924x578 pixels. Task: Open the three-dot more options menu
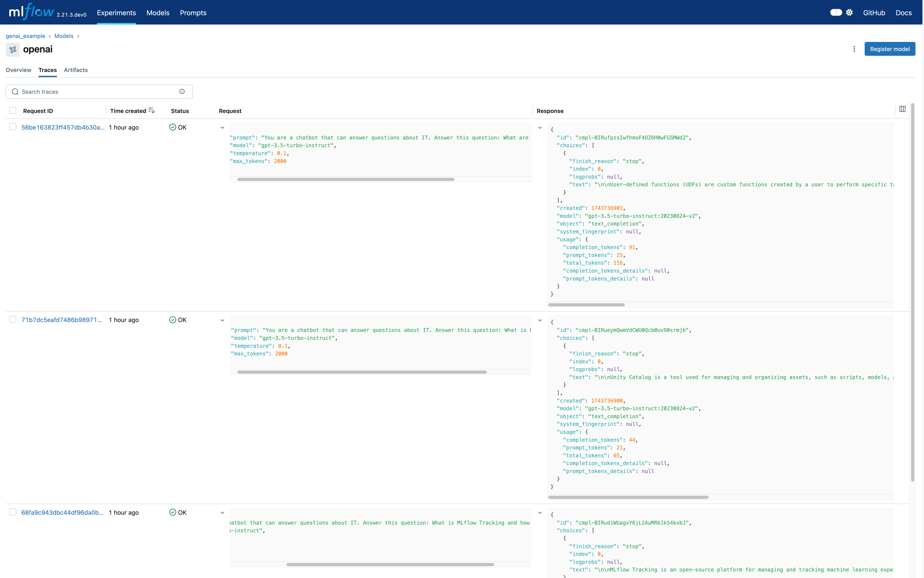[x=854, y=49]
